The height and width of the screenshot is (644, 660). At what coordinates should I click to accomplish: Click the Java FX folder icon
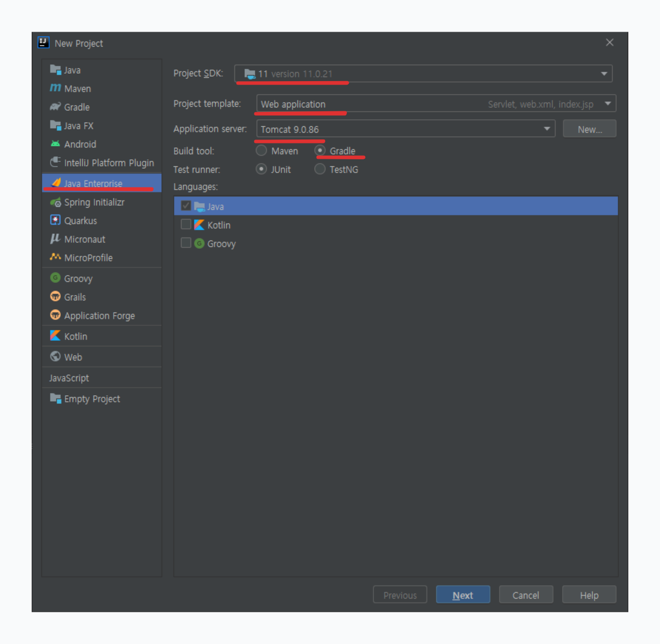coord(55,125)
